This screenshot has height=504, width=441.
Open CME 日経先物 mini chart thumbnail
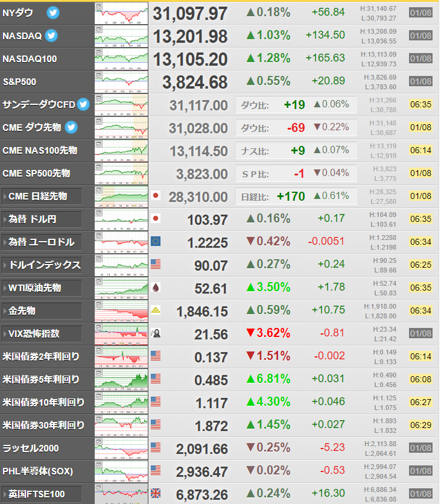point(121,197)
